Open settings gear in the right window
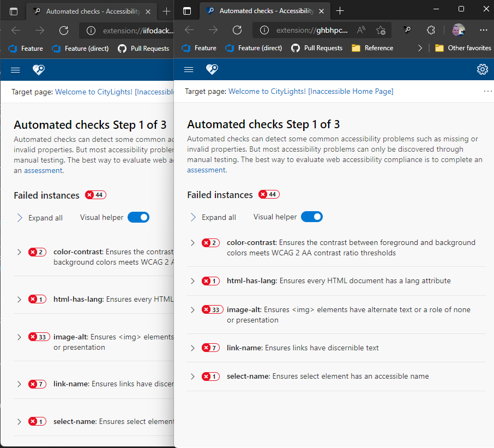The width and height of the screenshot is (494, 448). click(x=483, y=69)
